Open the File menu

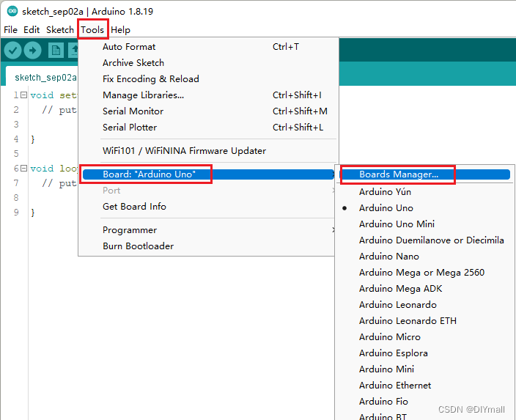[x=10, y=30]
